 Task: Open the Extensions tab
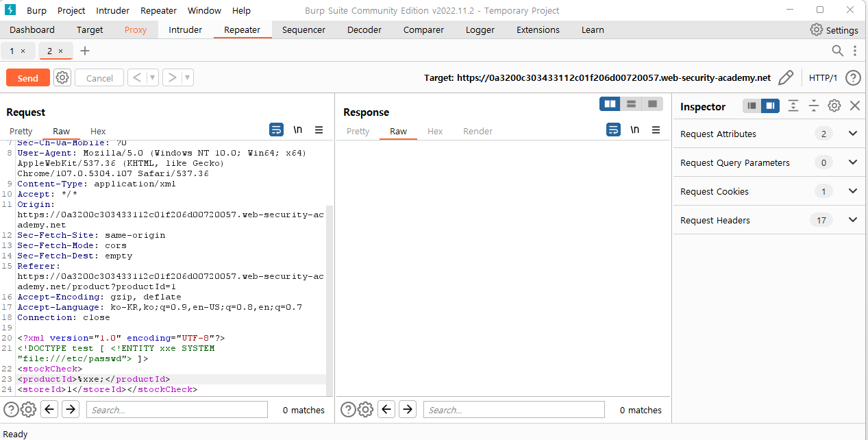tap(538, 30)
